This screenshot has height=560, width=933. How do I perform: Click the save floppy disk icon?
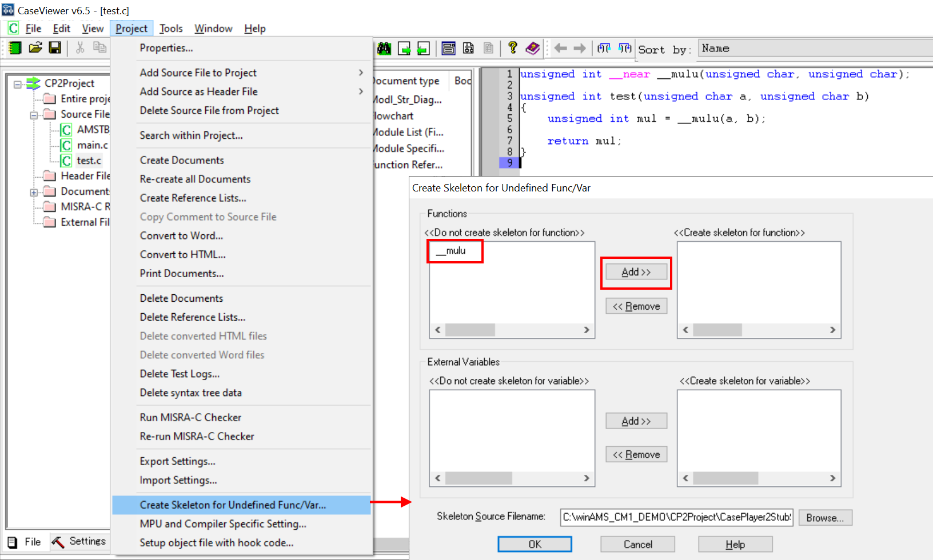pyautogui.click(x=55, y=48)
